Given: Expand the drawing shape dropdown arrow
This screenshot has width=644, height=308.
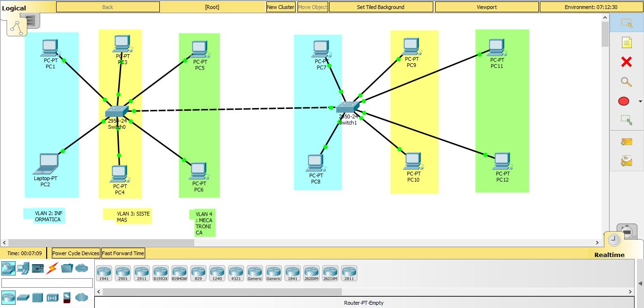Looking at the screenshot, I should [640, 101].
